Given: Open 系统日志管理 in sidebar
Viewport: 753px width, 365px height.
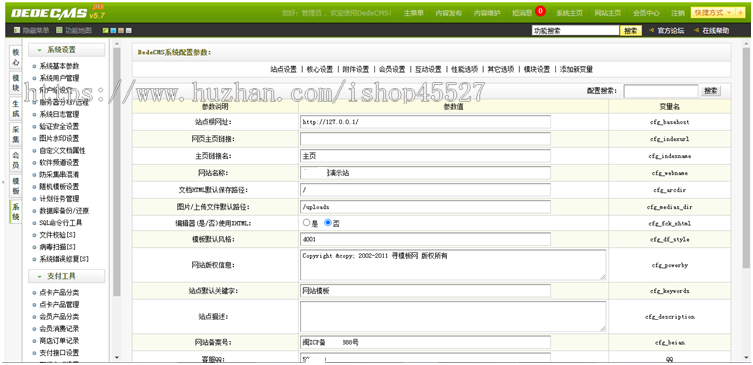Looking at the screenshot, I should coord(59,114).
